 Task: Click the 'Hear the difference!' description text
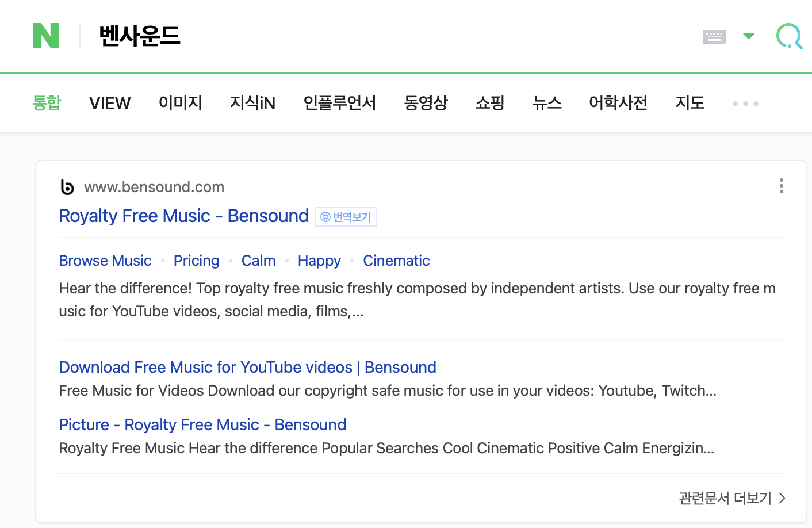pyautogui.click(x=418, y=300)
